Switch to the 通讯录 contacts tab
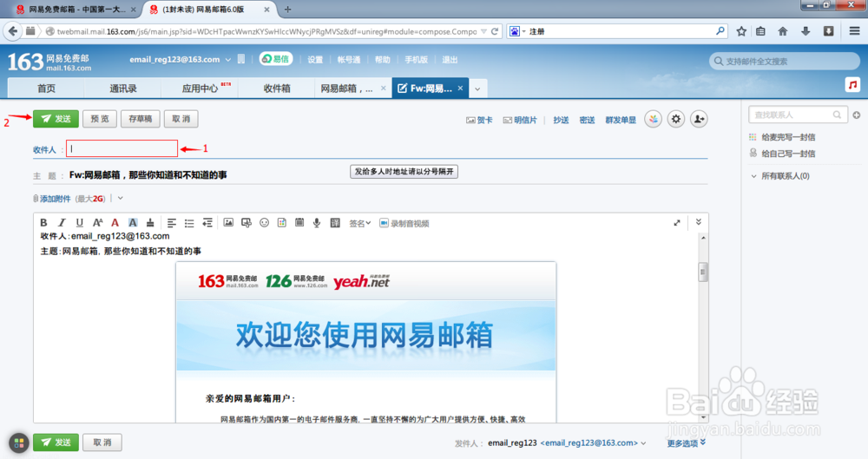Image resolution: width=868 pixels, height=459 pixels. [123, 88]
